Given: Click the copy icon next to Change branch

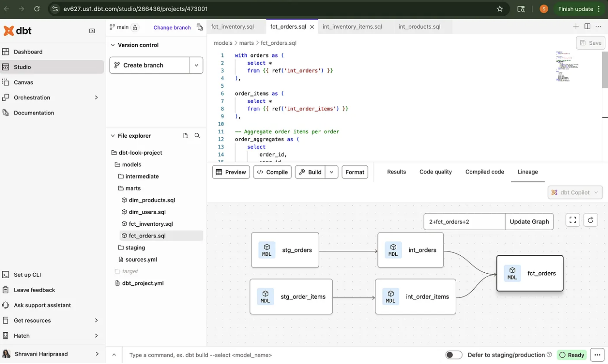Looking at the screenshot, I should 200,27.
